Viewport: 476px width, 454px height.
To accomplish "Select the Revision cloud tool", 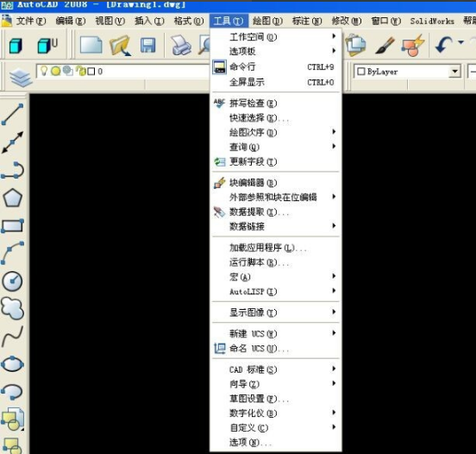I will coord(12,309).
